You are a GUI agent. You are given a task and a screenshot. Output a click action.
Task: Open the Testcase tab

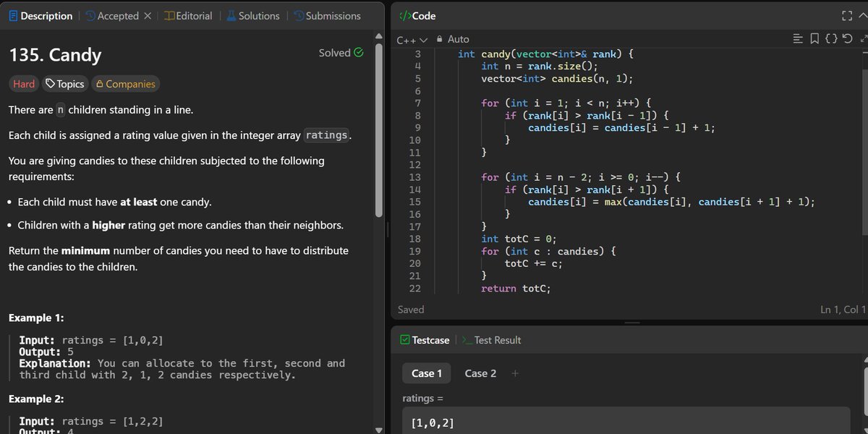click(425, 340)
